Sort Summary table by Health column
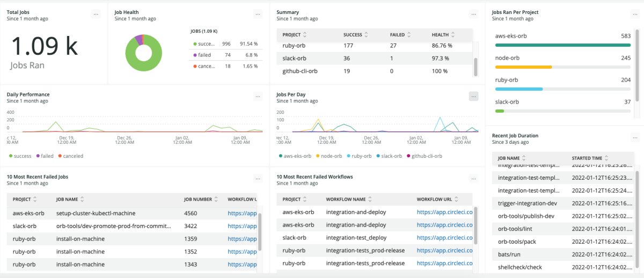 pyautogui.click(x=443, y=35)
